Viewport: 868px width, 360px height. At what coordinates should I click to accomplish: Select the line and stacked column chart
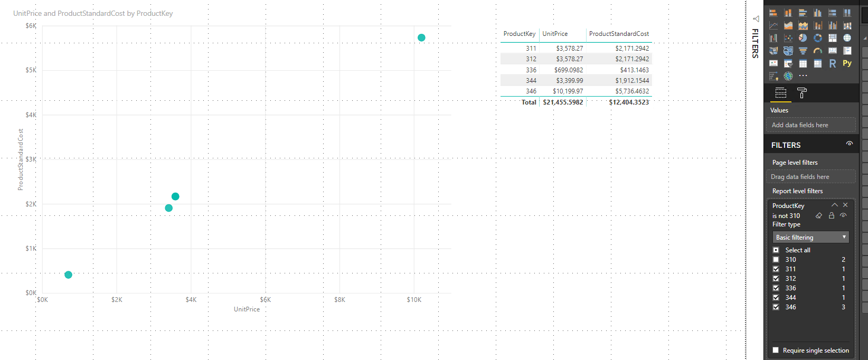pos(818,25)
